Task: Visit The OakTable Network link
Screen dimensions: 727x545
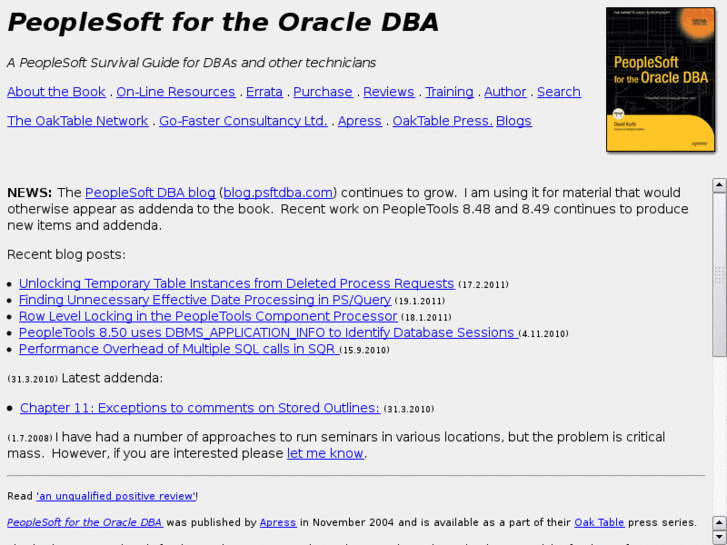Action: coord(78,121)
